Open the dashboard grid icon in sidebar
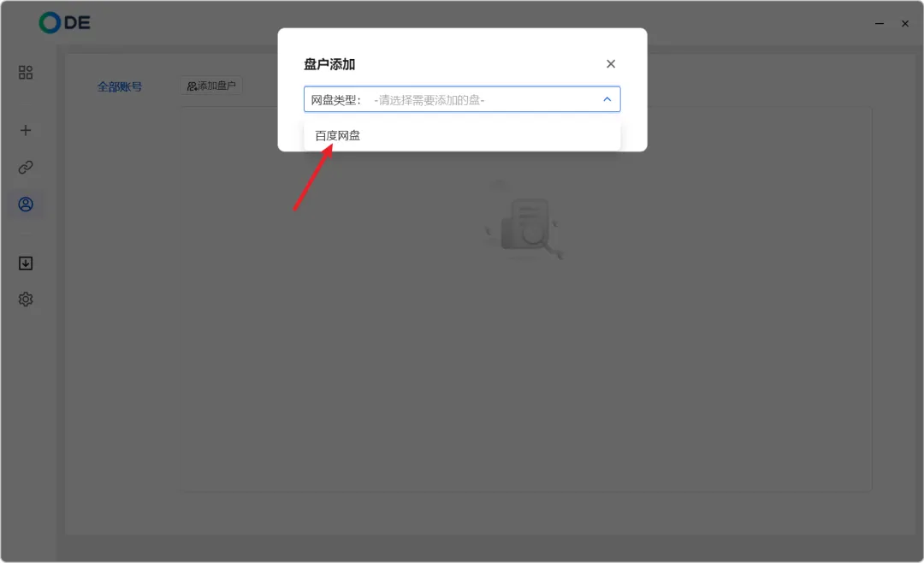The height and width of the screenshot is (563, 924). pos(26,73)
